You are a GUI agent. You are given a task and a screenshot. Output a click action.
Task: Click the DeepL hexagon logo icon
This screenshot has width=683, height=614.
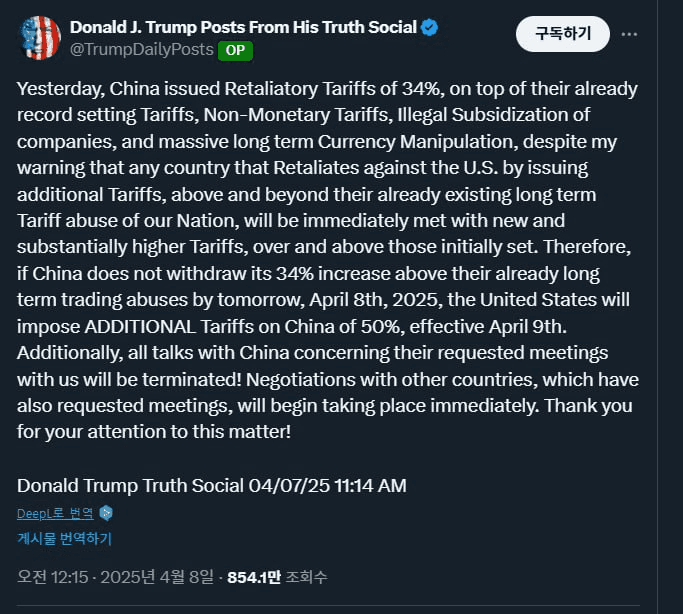[x=106, y=513]
